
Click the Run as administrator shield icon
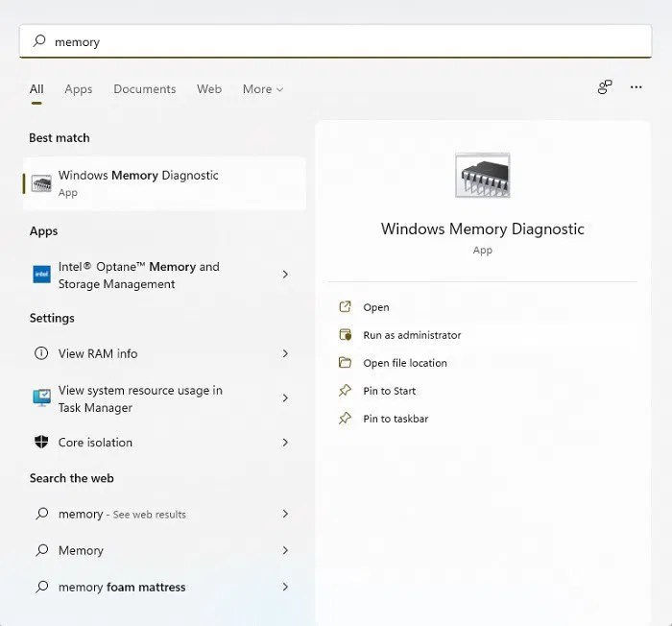pyautogui.click(x=345, y=335)
